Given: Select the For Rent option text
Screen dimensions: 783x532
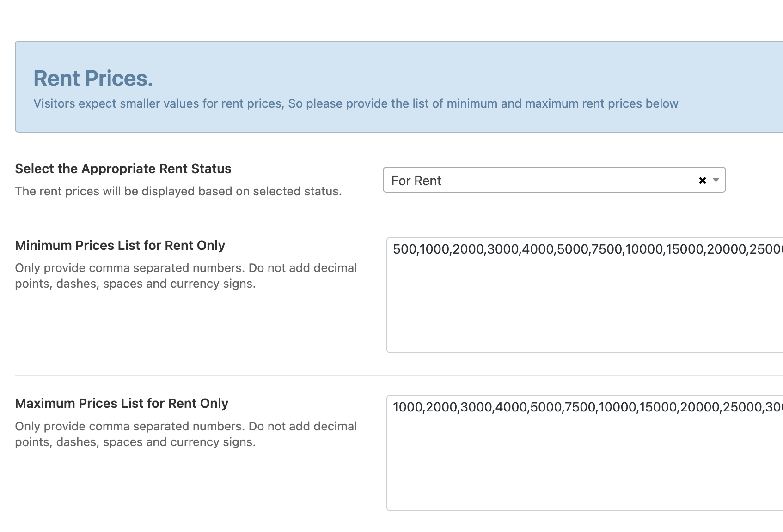Looking at the screenshot, I should point(416,181).
